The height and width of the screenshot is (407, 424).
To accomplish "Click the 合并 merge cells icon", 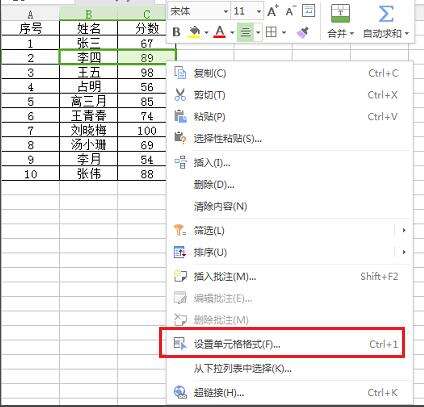I will [x=340, y=13].
